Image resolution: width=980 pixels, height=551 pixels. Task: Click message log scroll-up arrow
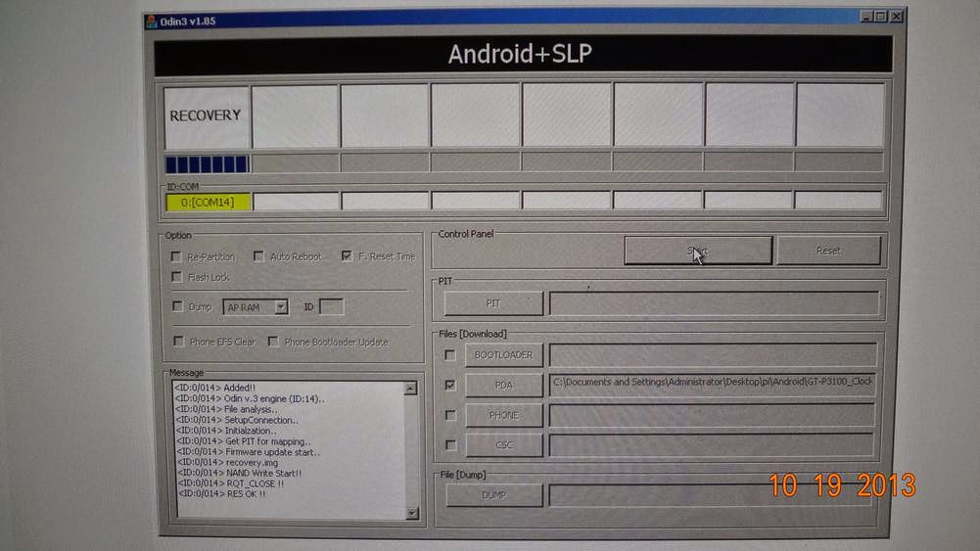point(410,389)
